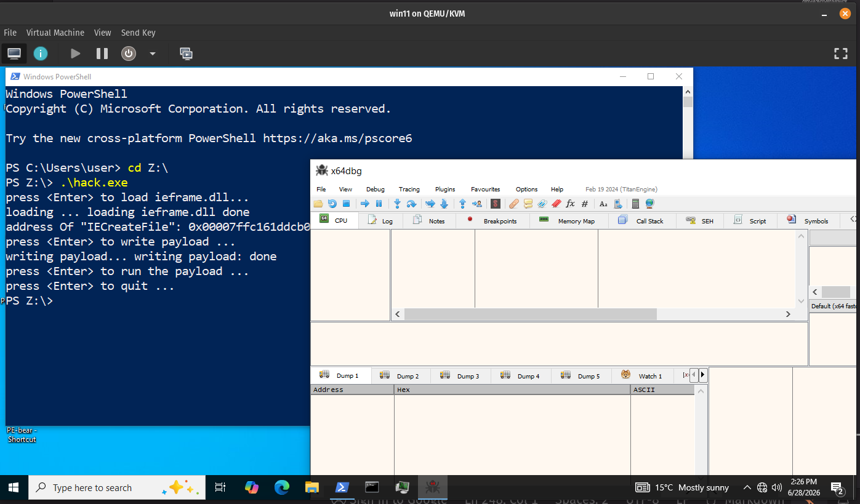Click the QEMU power on play button
Image resolution: width=860 pixels, height=504 pixels.
coord(75,54)
